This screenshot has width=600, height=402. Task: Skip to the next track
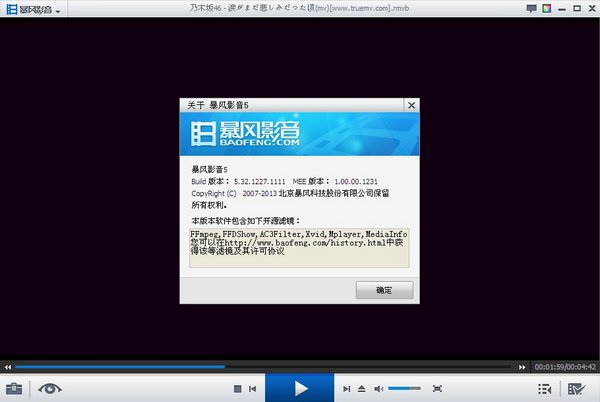346,389
